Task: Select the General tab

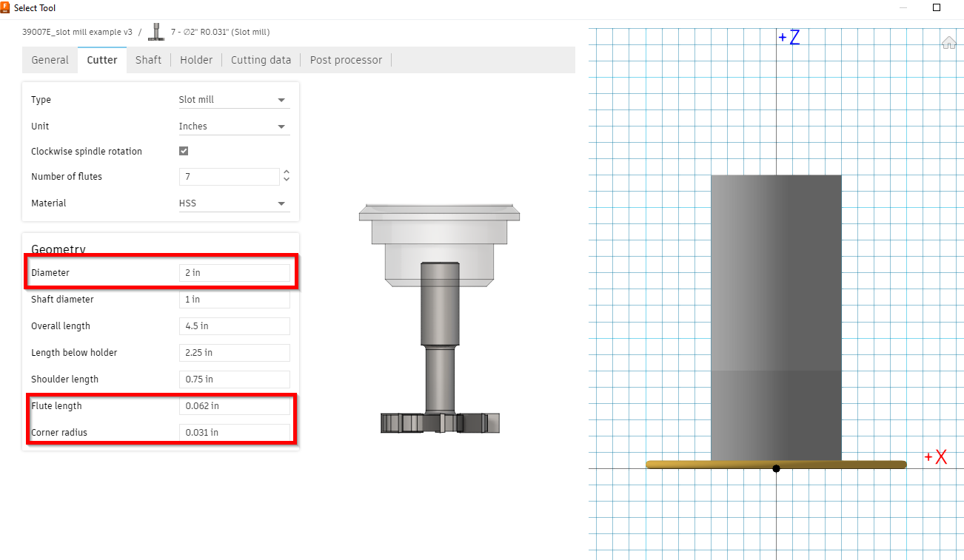Action: click(x=50, y=59)
